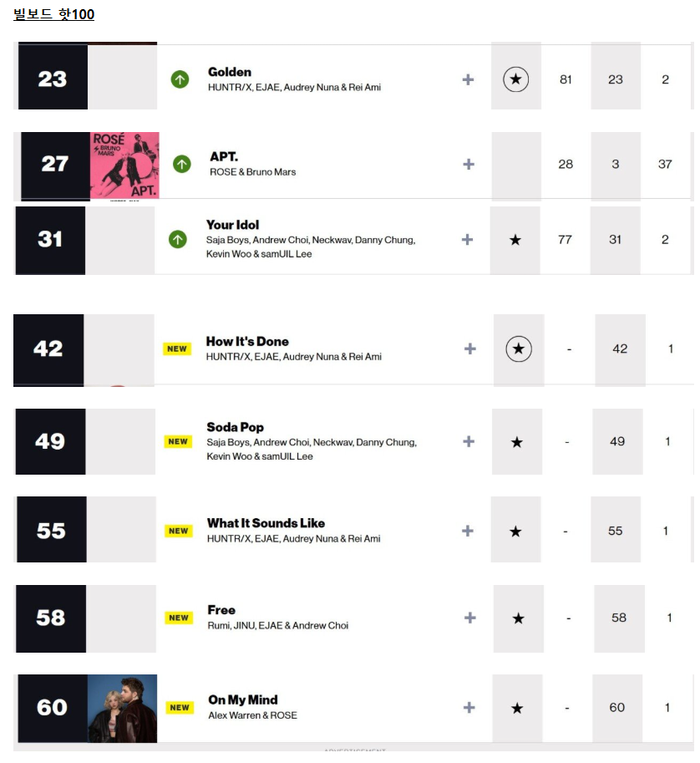
Task: Click the NEW badge beside Free
Action: [x=179, y=618]
